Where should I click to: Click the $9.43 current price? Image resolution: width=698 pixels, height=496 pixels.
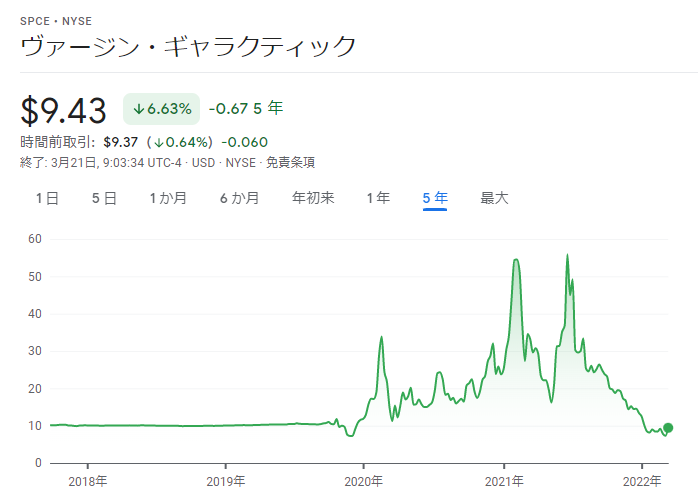point(63,110)
